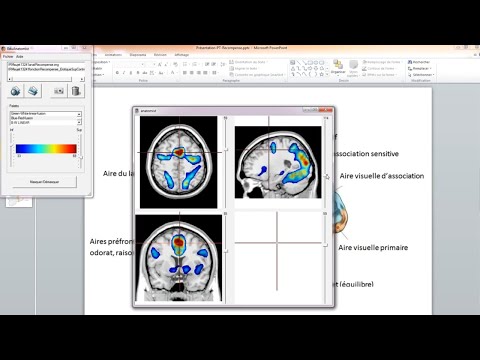Align text left in the Paragraphe group
The height and width of the screenshot is (360, 480).
tap(185, 73)
